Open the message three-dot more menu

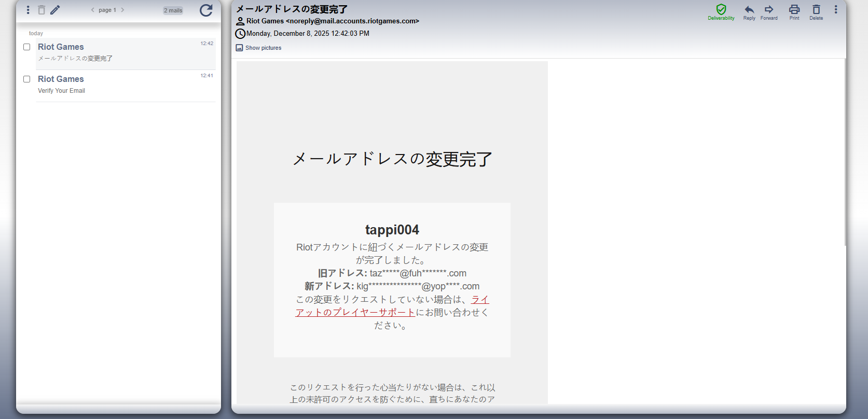[x=836, y=10]
